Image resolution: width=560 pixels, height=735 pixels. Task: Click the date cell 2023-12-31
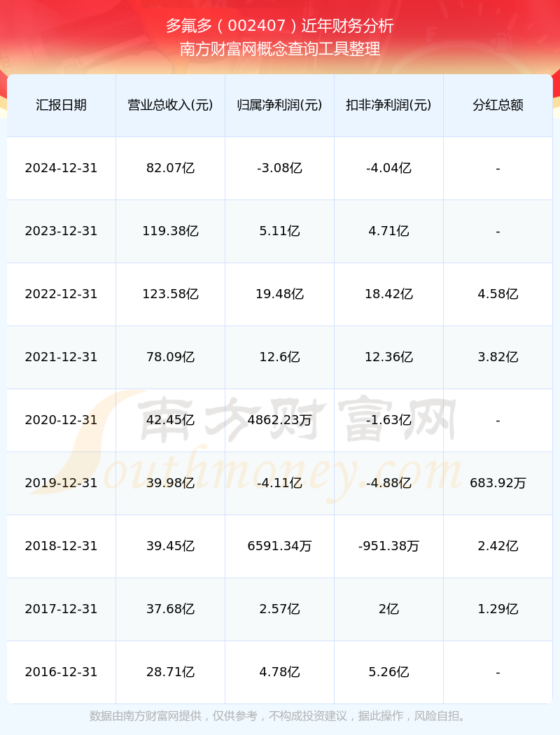point(62,230)
